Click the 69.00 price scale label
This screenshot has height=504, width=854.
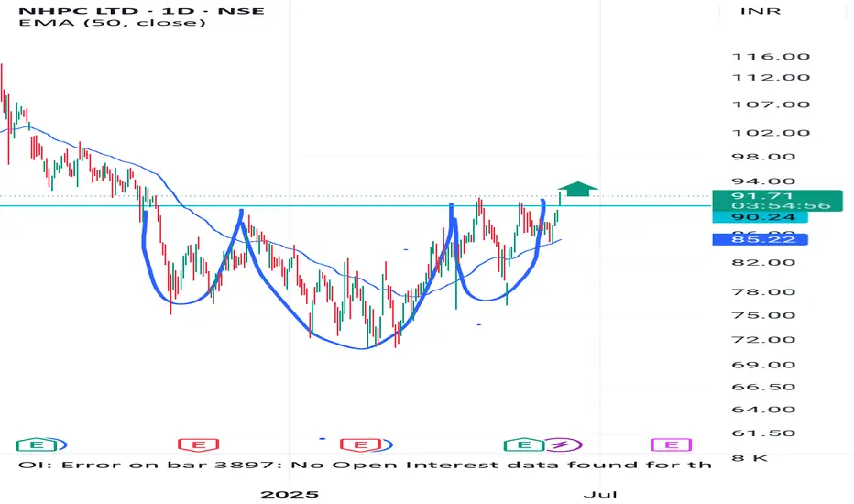(763, 365)
